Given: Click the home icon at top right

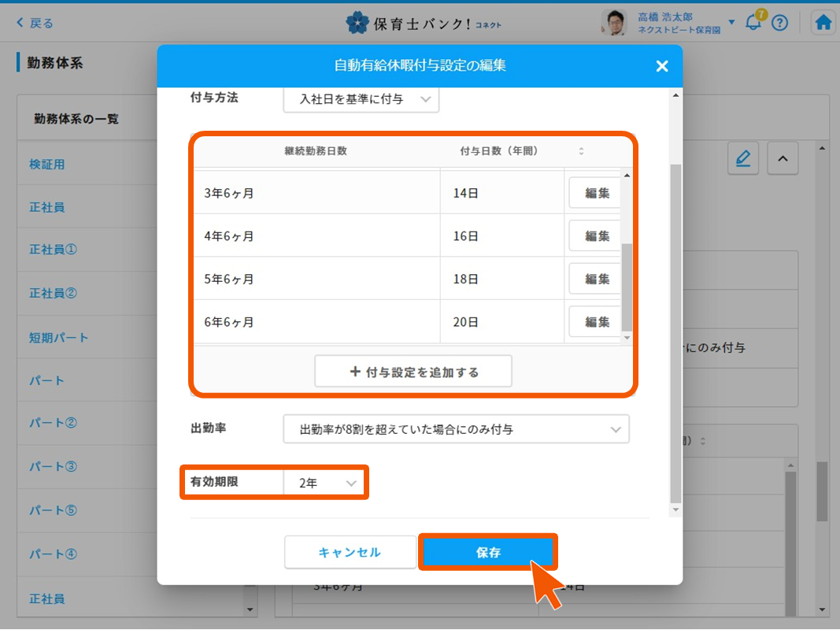Looking at the screenshot, I should 823,22.
